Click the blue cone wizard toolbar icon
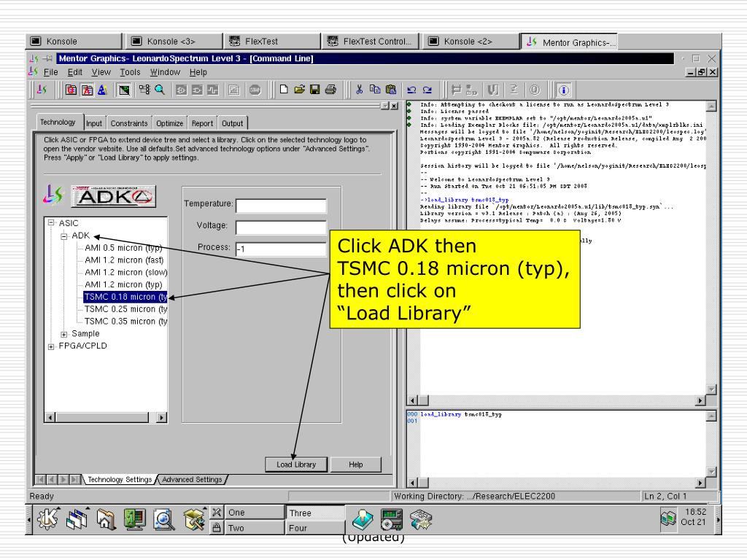 (x=102, y=90)
